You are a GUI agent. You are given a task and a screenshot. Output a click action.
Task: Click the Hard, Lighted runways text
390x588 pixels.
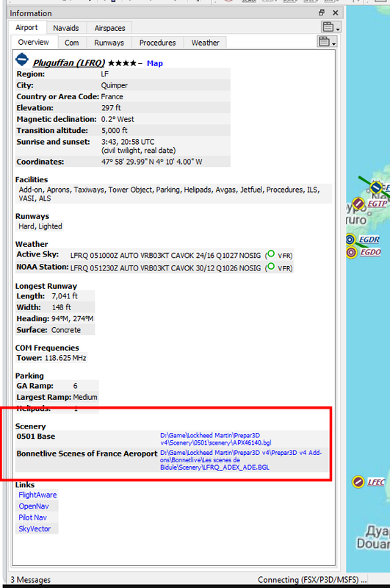[40, 226]
